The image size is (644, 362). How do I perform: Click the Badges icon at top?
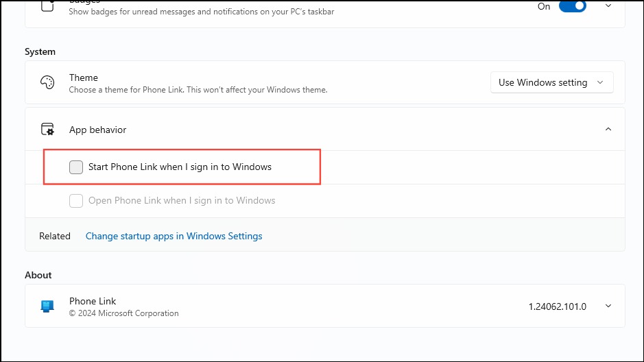tap(47, 5)
